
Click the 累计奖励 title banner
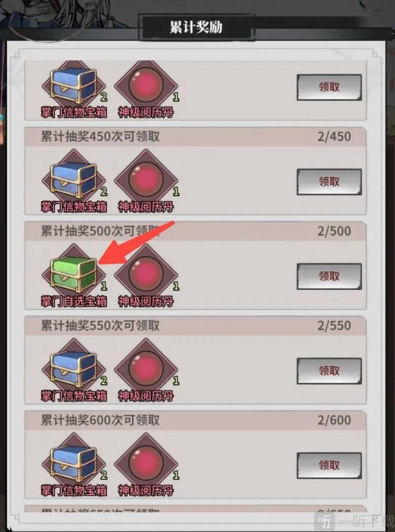pos(196,27)
